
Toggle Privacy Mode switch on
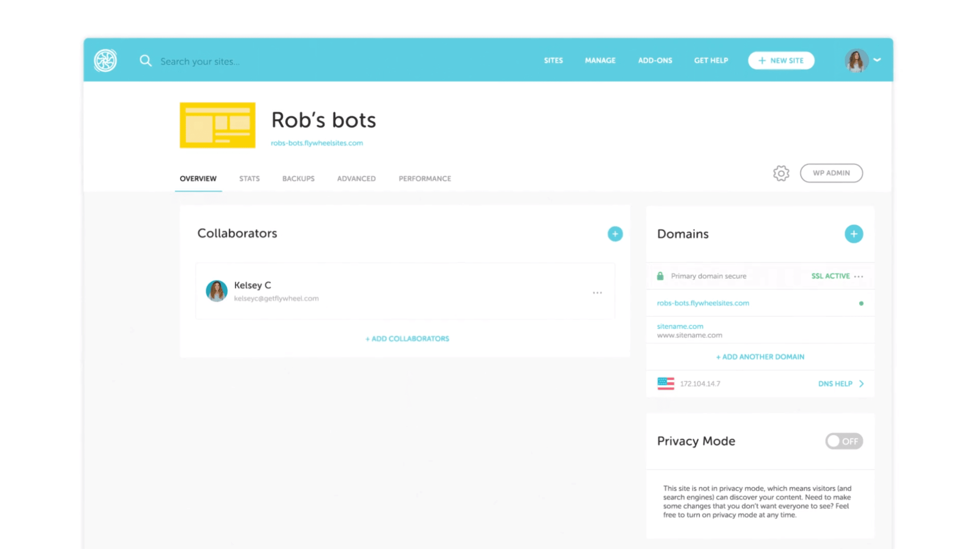point(843,441)
